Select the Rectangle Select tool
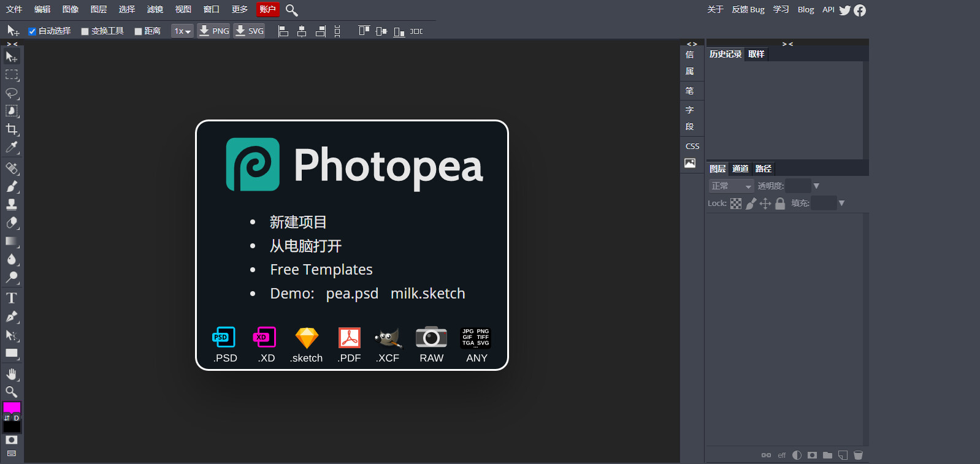 [x=12, y=75]
